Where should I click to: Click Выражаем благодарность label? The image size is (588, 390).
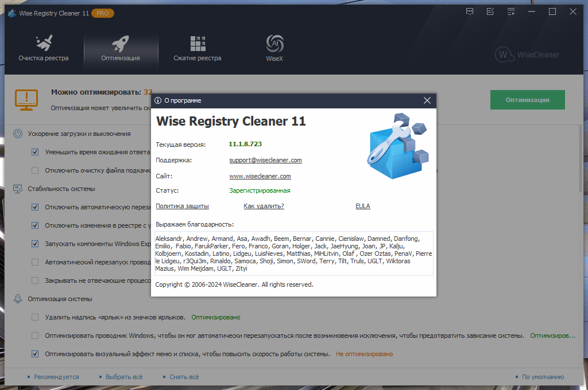point(195,224)
